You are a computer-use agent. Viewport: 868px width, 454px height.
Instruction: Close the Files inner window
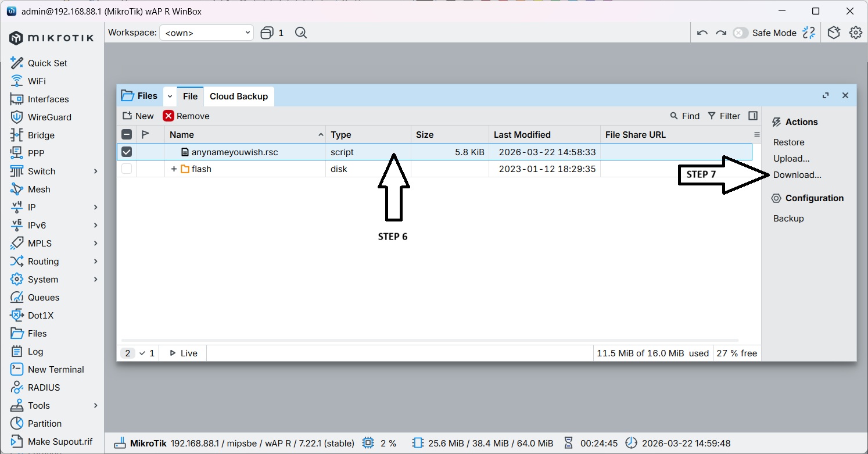pyautogui.click(x=845, y=95)
